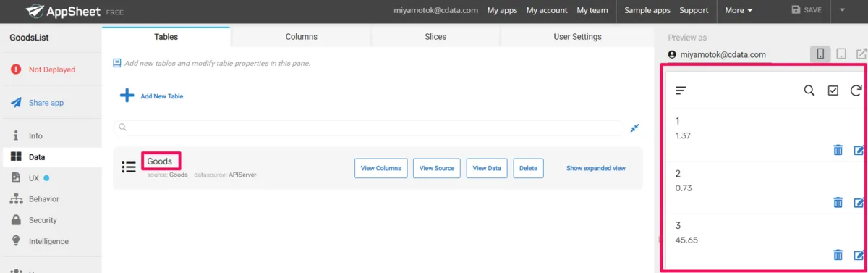The width and height of the screenshot is (868, 273).
Task: Click the Behavior hierarchy icon
Action: pos(15,199)
